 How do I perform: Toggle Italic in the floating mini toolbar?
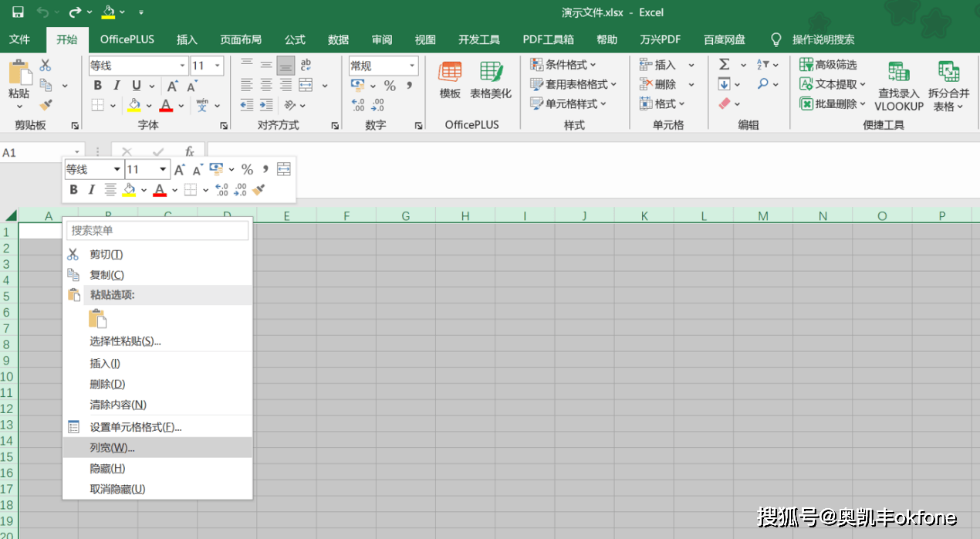point(91,189)
